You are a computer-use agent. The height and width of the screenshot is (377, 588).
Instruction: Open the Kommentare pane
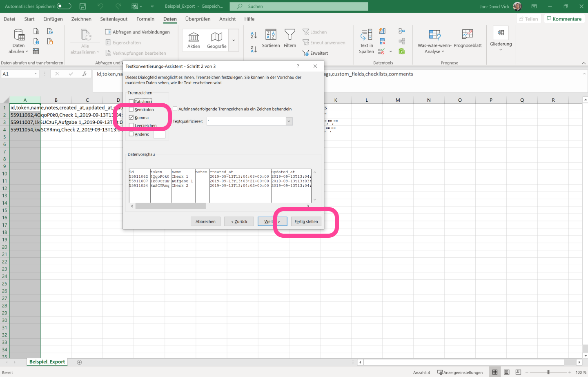click(x=564, y=19)
